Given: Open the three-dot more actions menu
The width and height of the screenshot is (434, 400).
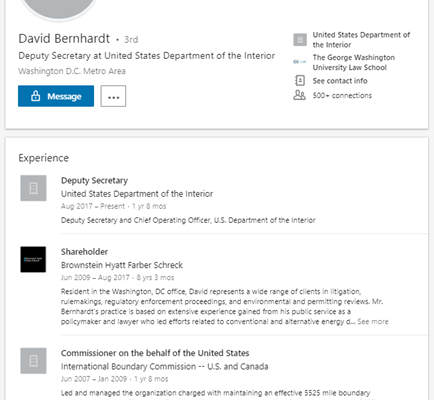Looking at the screenshot, I should coord(113,96).
